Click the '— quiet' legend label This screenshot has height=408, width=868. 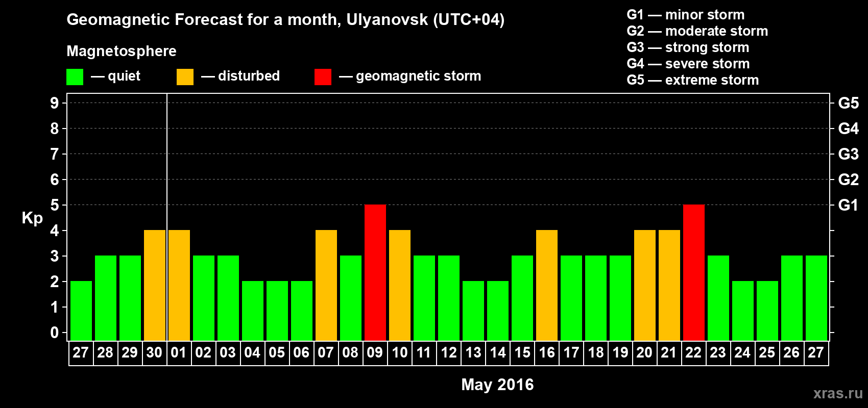[115, 76]
